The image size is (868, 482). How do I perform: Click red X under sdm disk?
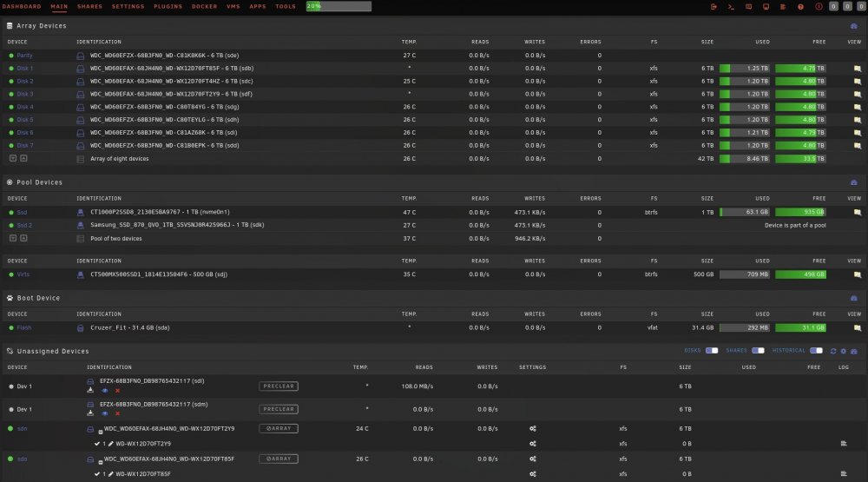(117, 413)
